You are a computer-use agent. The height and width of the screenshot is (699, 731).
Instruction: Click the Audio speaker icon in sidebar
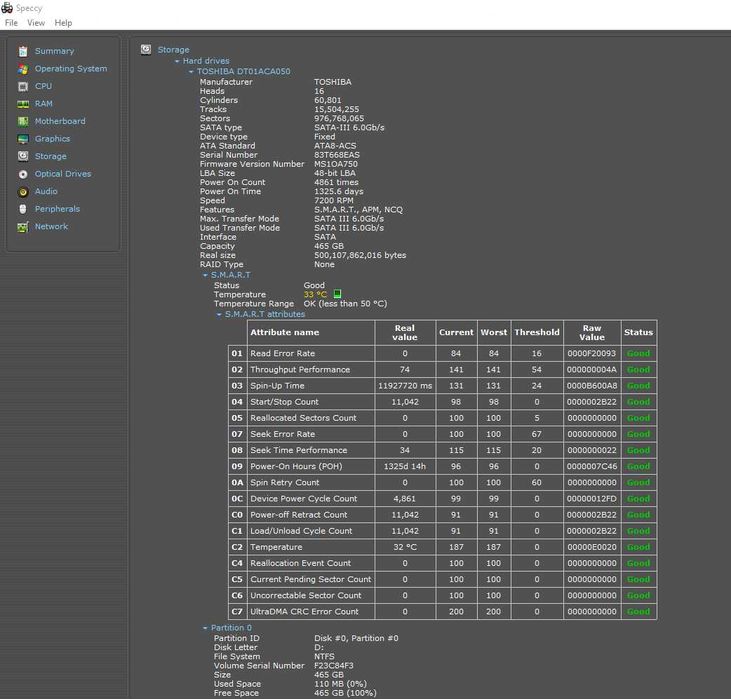pos(23,192)
